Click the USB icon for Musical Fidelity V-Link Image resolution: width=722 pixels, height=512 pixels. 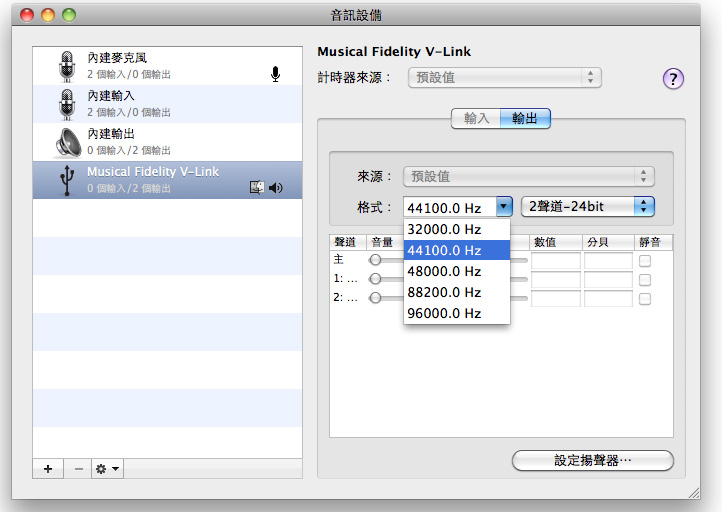pyautogui.click(x=67, y=180)
